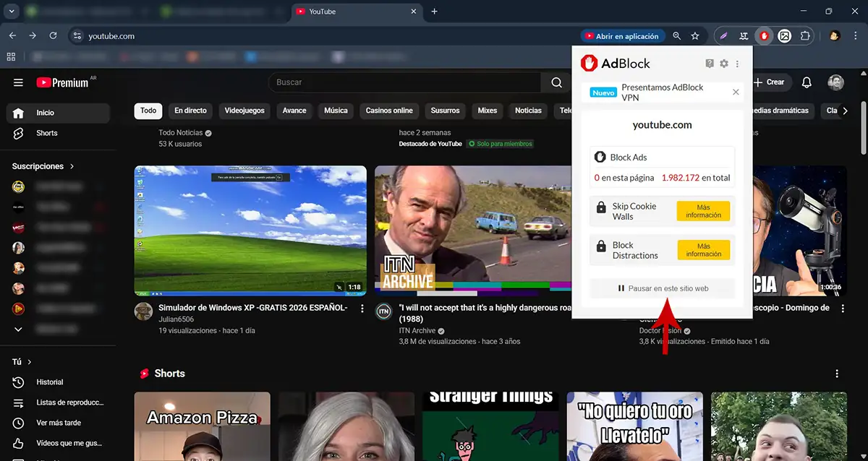Open the video options menu on the Windows XP video

coord(362,308)
